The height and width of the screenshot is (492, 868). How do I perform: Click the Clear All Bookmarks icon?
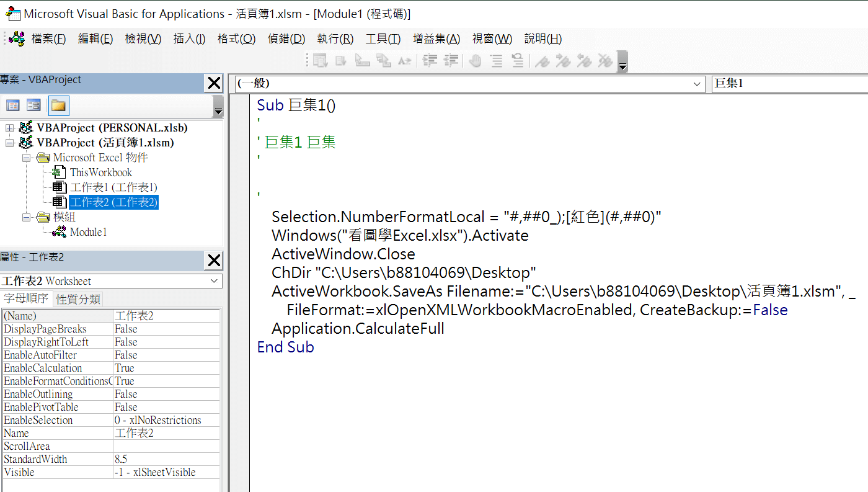point(605,60)
